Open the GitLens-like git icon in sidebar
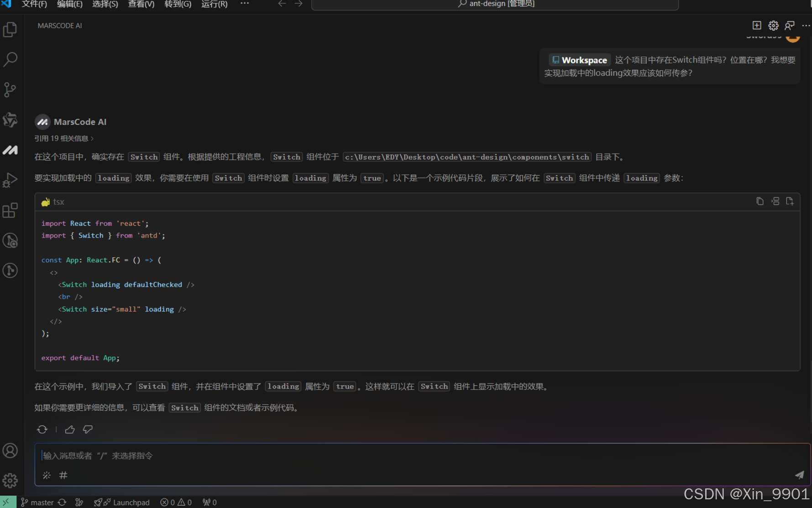The width and height of the screenshot is (812, 508). 10,240
